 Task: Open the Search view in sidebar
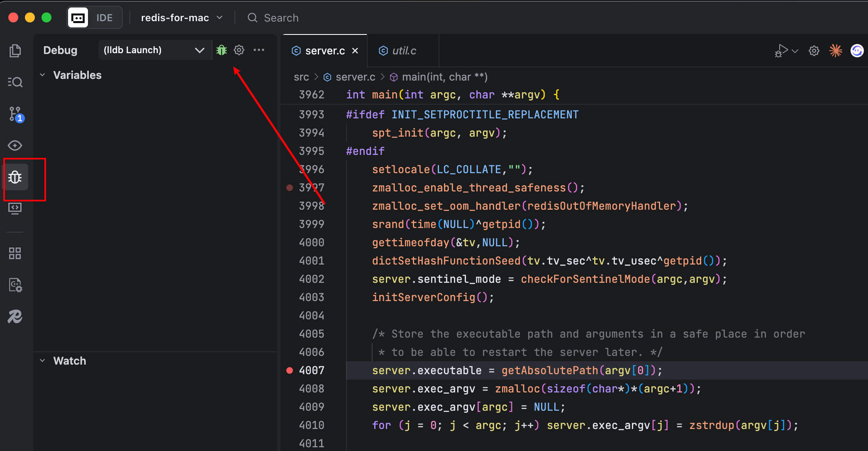(15, 82)
